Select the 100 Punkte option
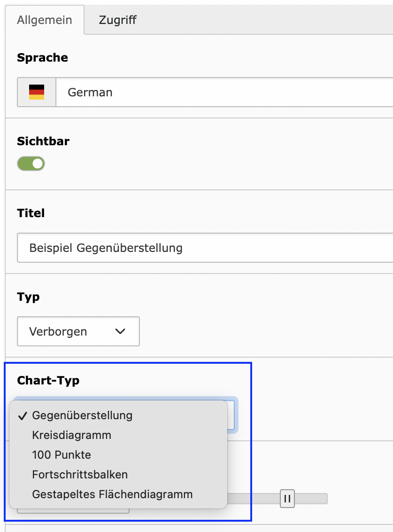The image size is (393, 532). pos(62,455)
